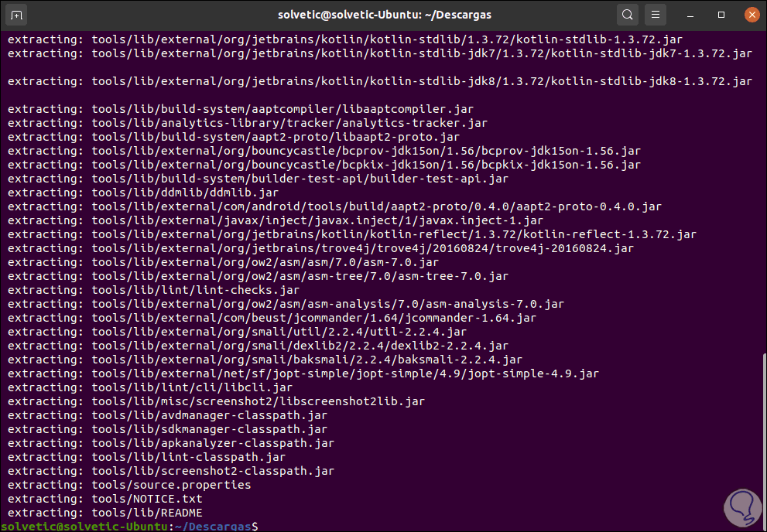
Task: Open a new terminal tab
Action: (17, 15)
